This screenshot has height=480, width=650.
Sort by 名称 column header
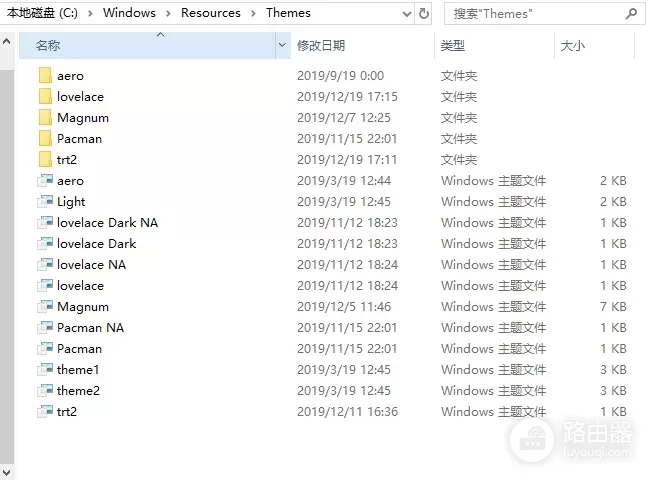[147, 45]
